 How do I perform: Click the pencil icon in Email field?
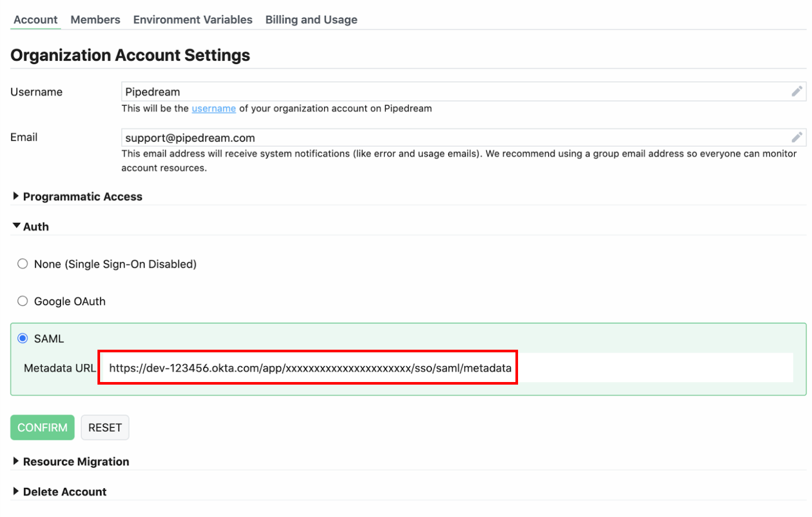(x=796, y=138)
